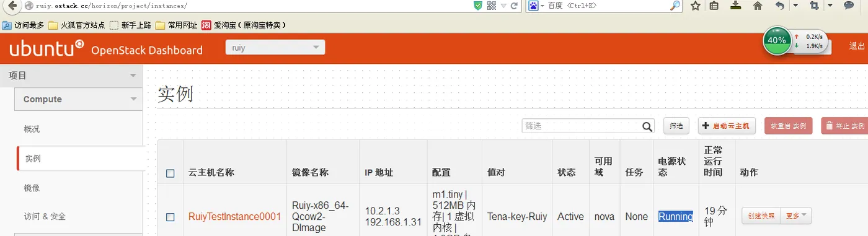Click the globe site identity icon
The width and height of the screenshot is (868, 236).
click(29, 6)
